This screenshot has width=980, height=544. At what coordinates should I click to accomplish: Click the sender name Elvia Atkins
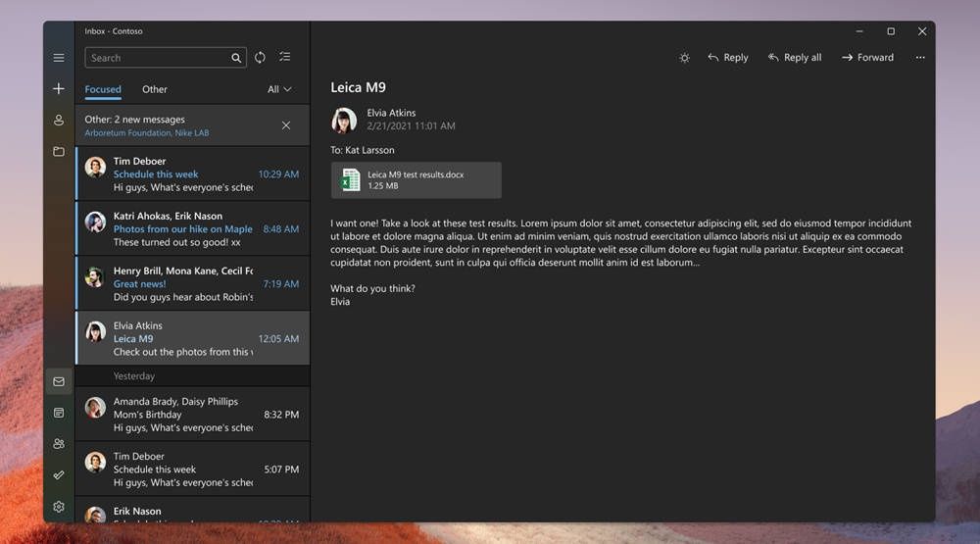tap(391, 113)
